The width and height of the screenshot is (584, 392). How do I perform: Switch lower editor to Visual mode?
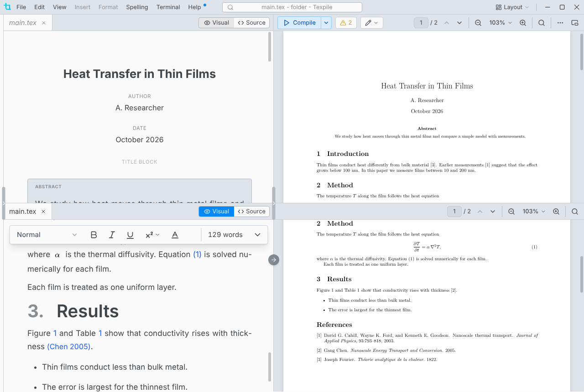point(217,211)
